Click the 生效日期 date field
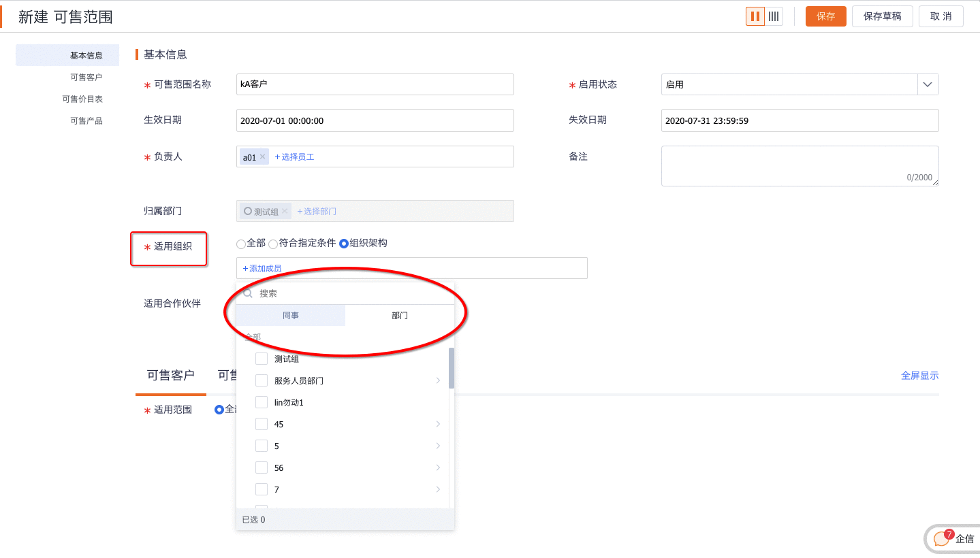This screenshot has height=558, width=980. 375,120
